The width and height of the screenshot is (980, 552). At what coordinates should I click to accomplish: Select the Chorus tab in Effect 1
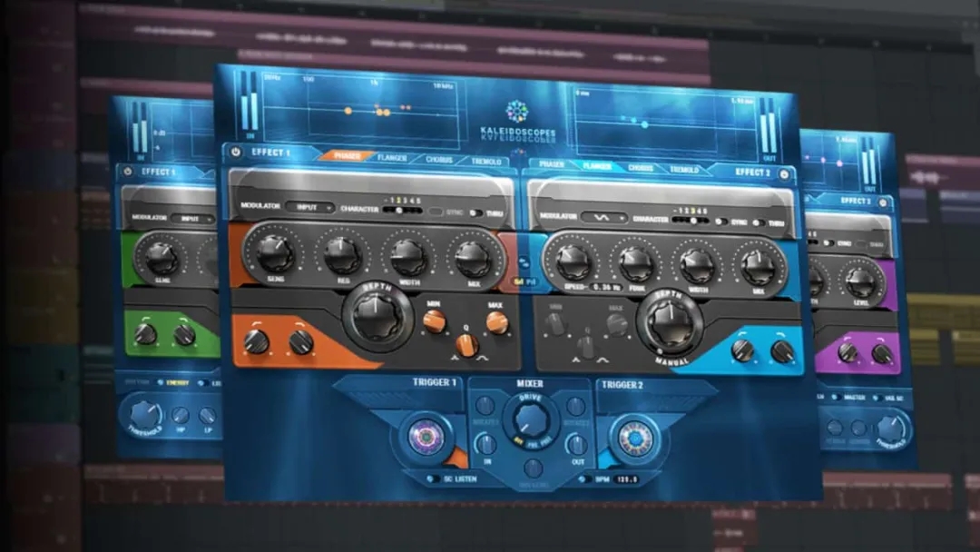point(439,160)
